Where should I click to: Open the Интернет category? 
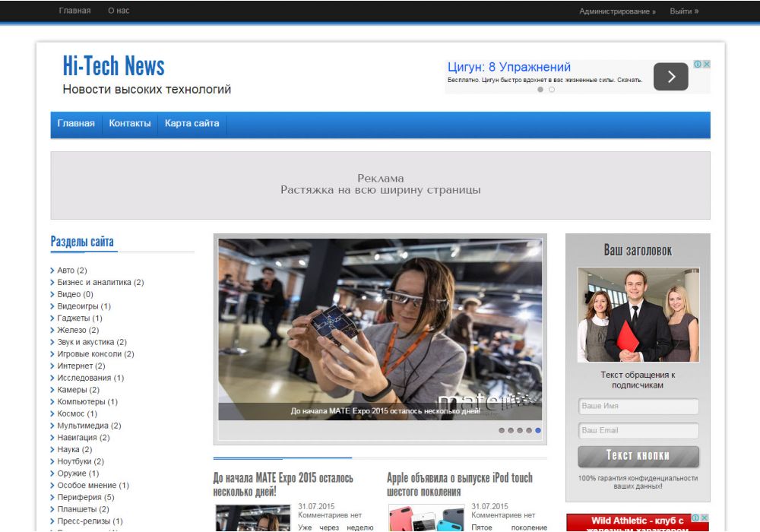(81, 366)
